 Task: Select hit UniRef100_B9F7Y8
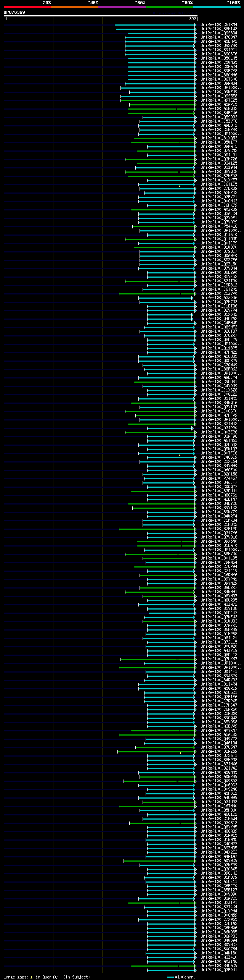pos(219,71)
